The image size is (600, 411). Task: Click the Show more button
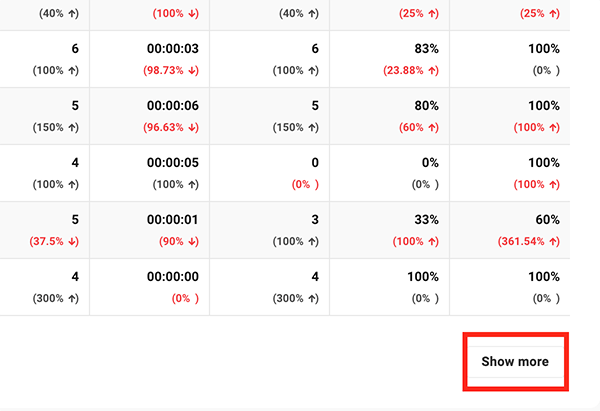point(514,361)
